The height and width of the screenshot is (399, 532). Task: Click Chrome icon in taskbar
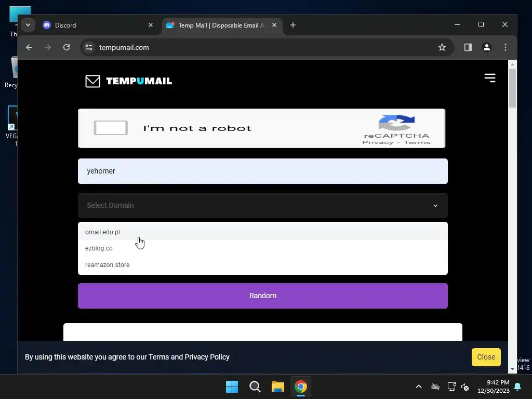pyautogui.click(x=301, y=387)
